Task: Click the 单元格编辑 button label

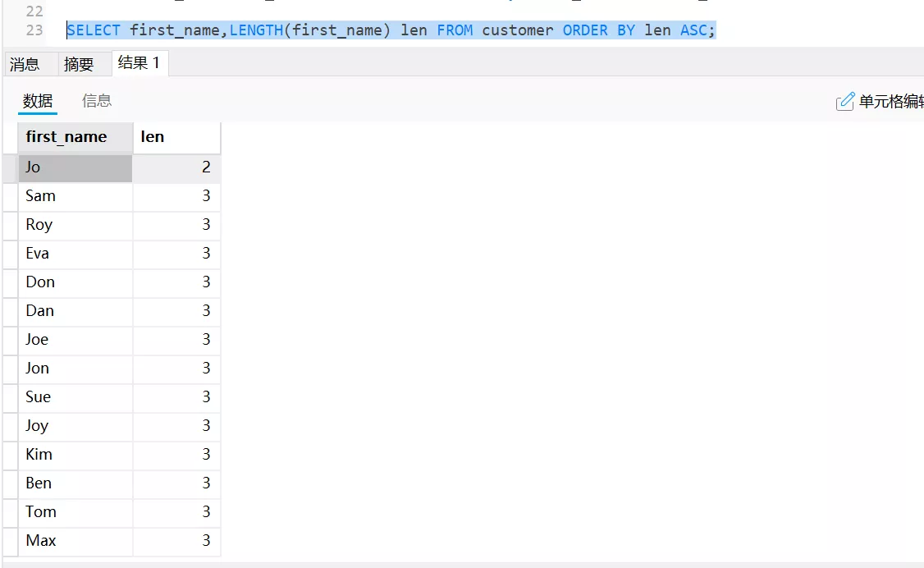Action: tap(890, 102)
